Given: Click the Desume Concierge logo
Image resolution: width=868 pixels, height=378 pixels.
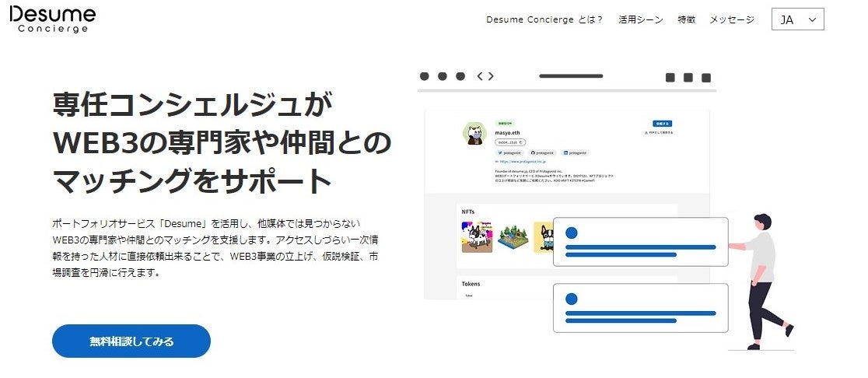Looking at the screenshot, I should [53, 19].
